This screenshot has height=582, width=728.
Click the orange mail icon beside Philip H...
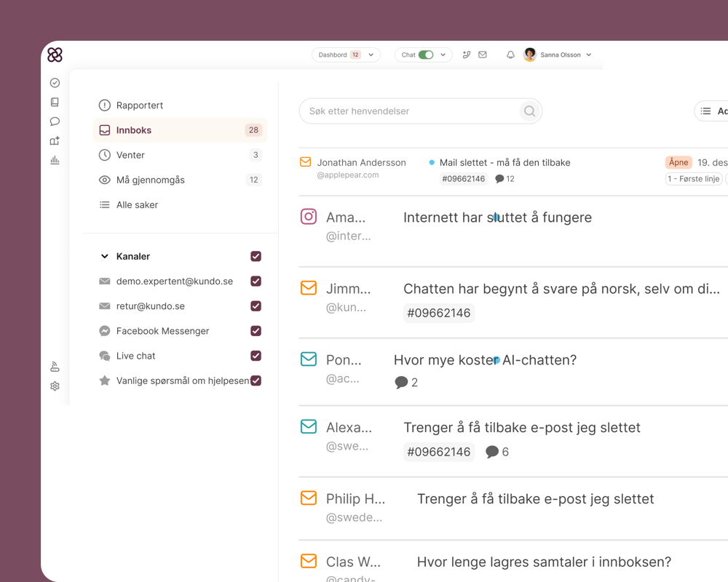coord(309,498)
